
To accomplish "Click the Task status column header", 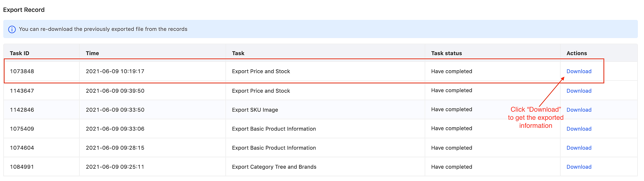I will pyautogui.click(x=446, y=53).
